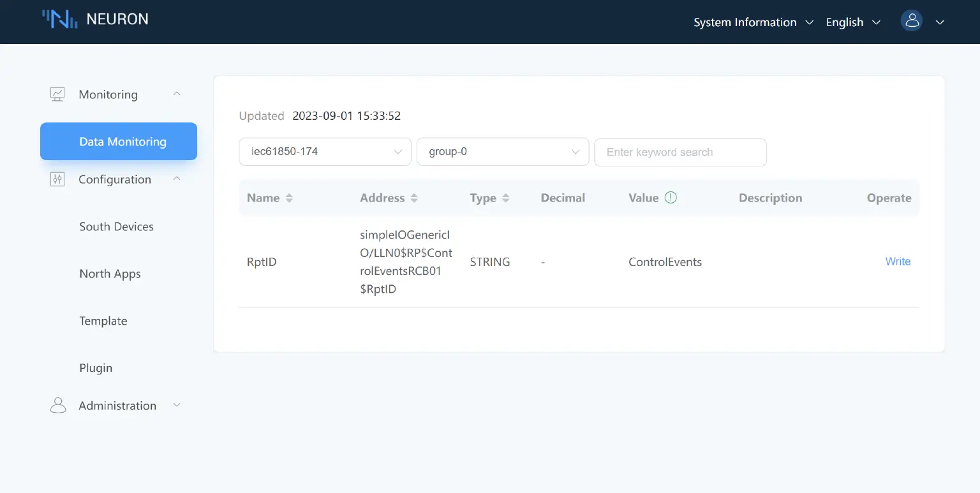Open the user avatar profile icon
The height and width of the screenshot is (493, 980).
[x=911, y=20]
